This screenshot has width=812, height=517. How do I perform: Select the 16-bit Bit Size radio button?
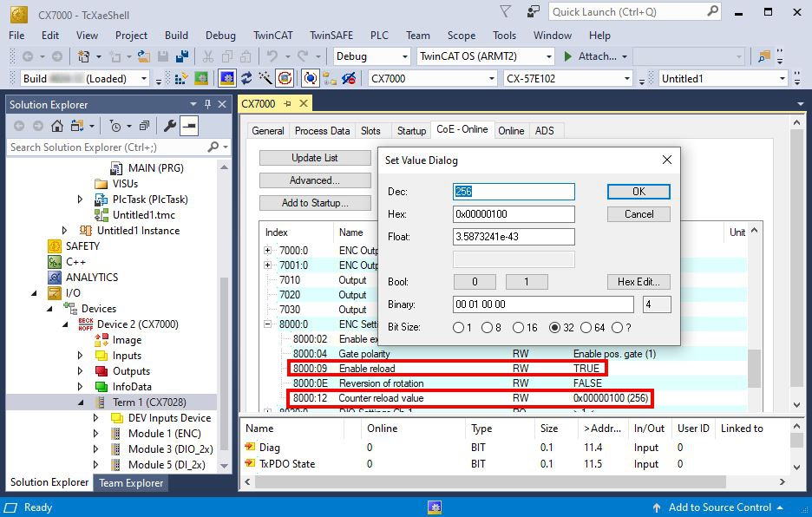519,327
